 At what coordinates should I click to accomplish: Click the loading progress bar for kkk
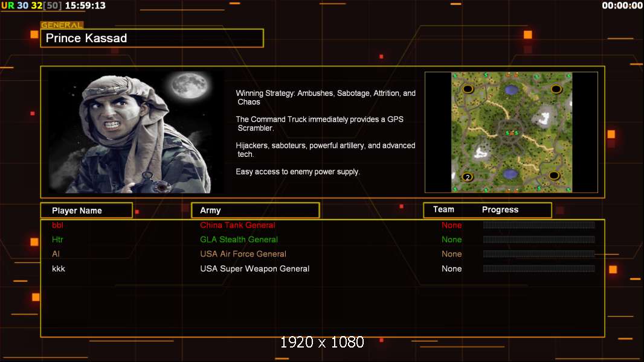pos(539,268)
